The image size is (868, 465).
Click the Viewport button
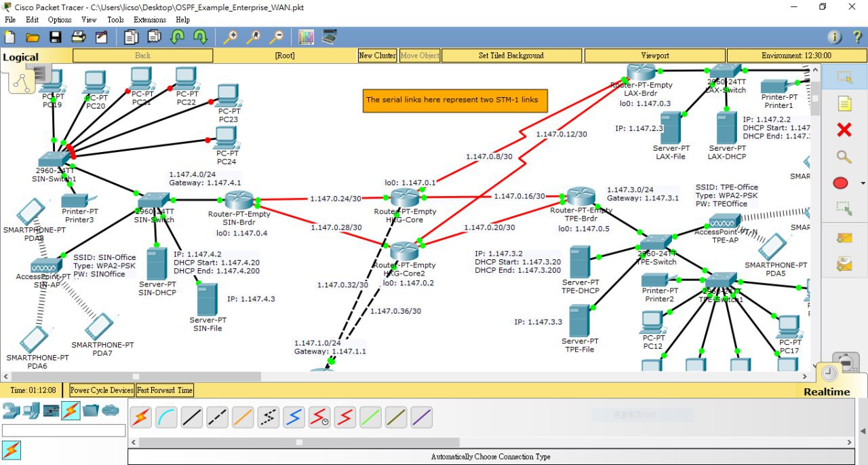tap(655, 56)
